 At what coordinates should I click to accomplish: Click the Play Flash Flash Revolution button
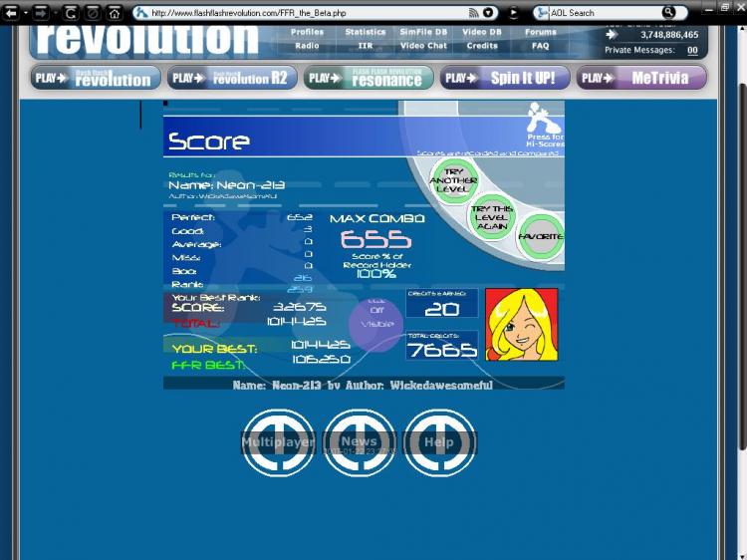pyautogui.click(x=96, y=78)
